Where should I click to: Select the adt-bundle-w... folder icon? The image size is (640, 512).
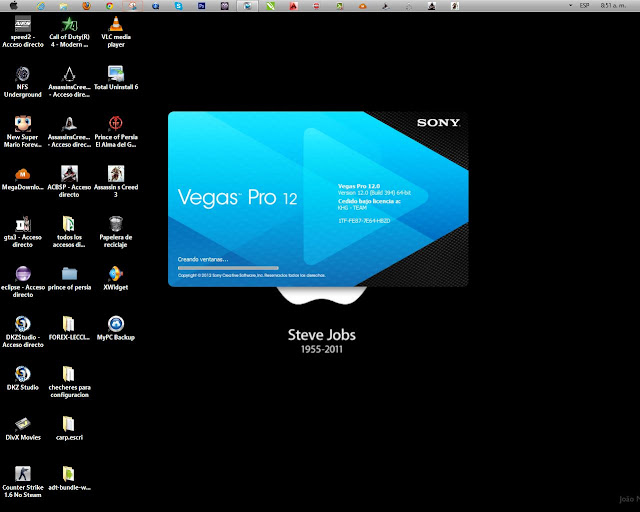click(x=69, y=479)
